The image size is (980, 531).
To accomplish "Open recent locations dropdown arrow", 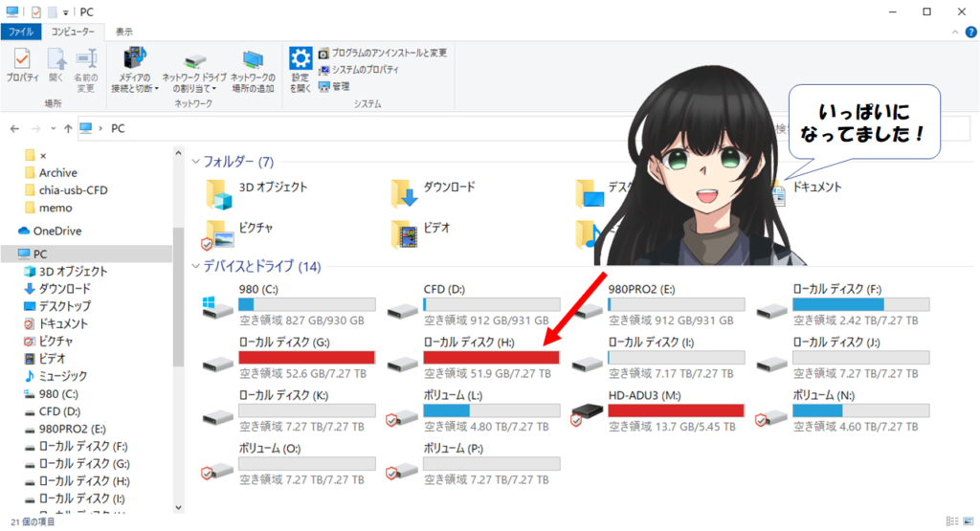I will pyautogui.click(x=53, y=129).
